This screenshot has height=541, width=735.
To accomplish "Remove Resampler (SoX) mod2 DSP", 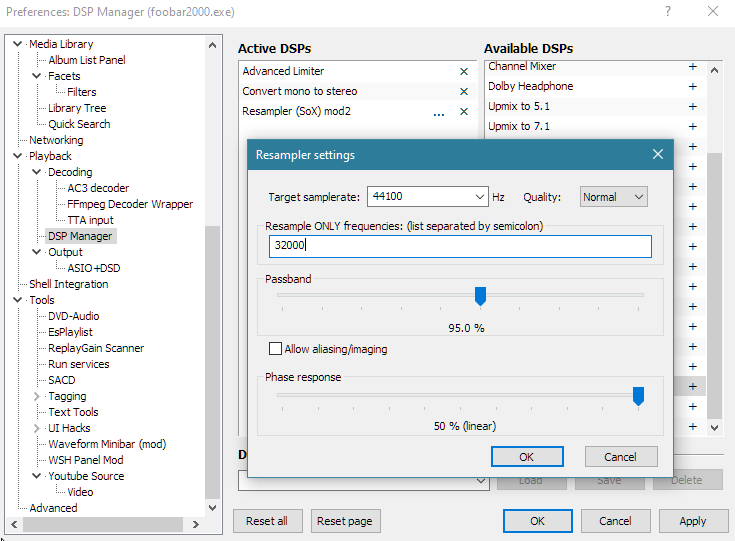I will [x=463, y=112].
